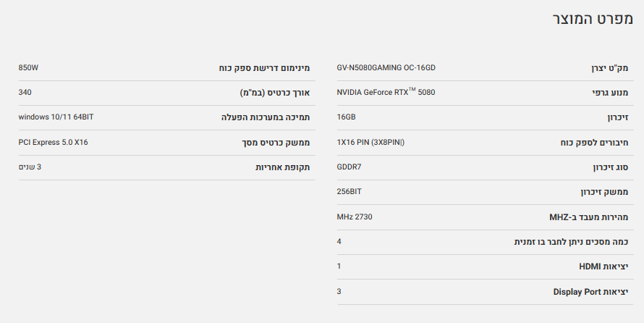This screenshot has width=644, height=323.
Task: Click the 'תקופת אחריות' row label
Action: pos(282,167)
